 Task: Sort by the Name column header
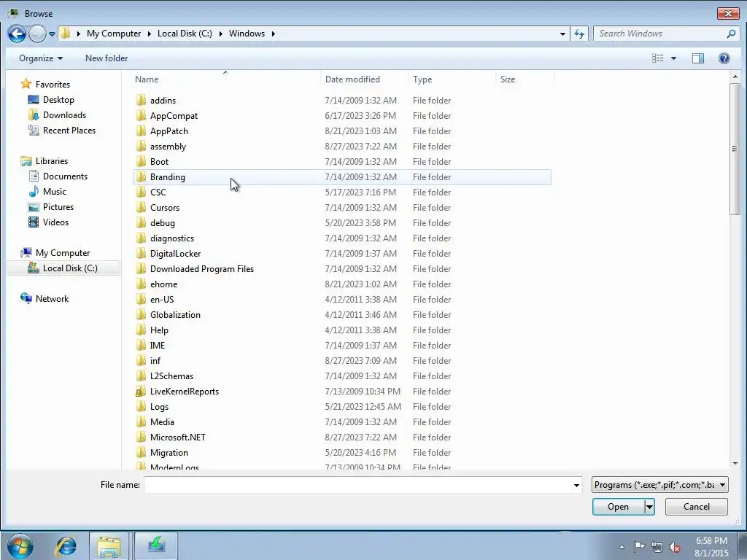(x=146, y=79)
